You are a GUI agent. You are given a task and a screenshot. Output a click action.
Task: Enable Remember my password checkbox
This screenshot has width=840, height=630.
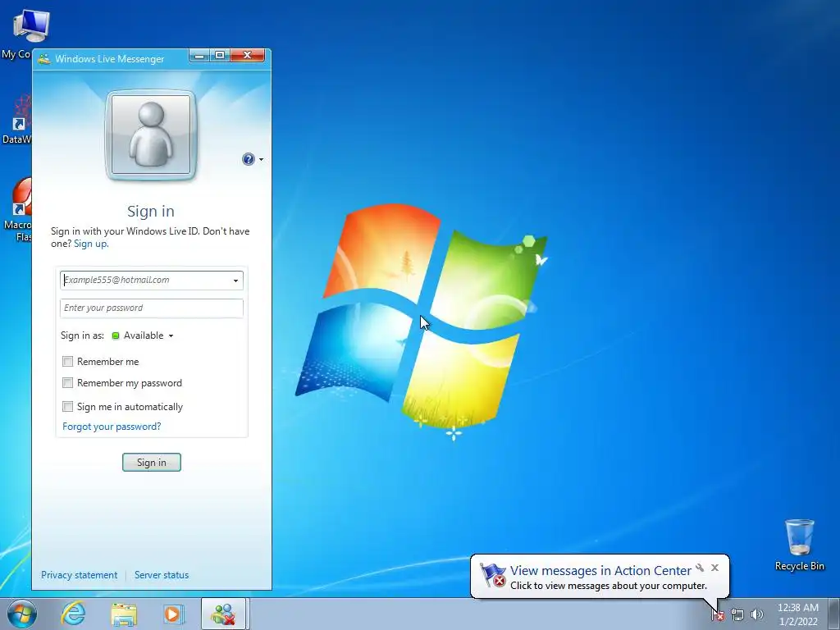pyautogui.click(x=67, y=383)
